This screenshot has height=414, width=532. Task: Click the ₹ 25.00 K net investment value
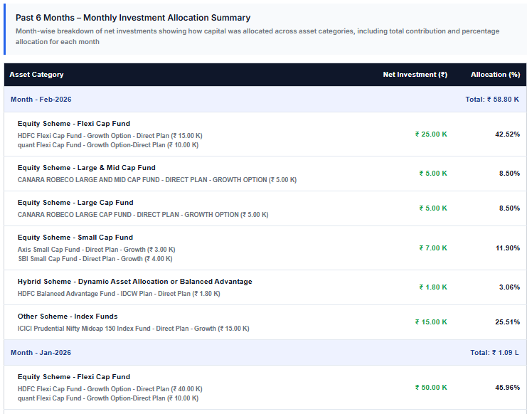pyautogui.click(x=431, y=134)
